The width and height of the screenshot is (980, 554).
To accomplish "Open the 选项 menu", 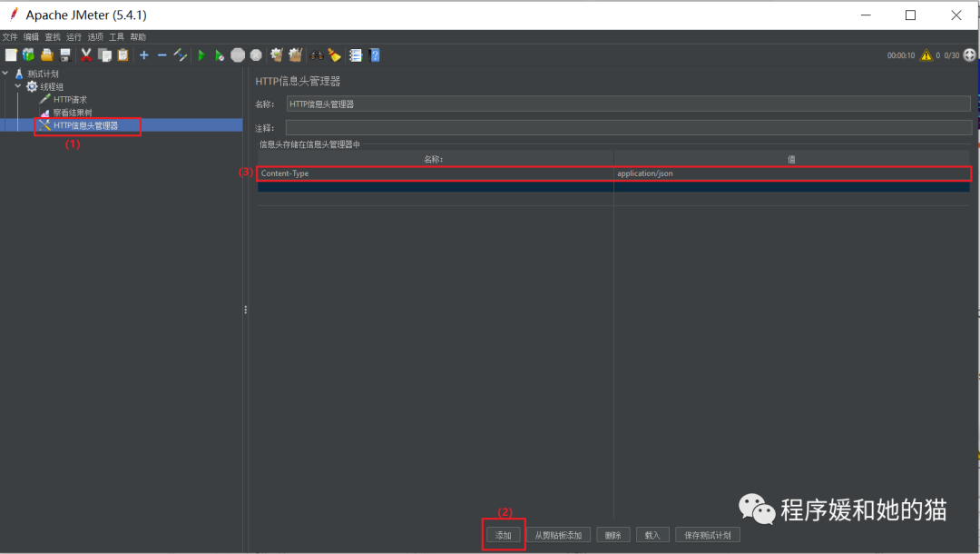I will (95, 37).
